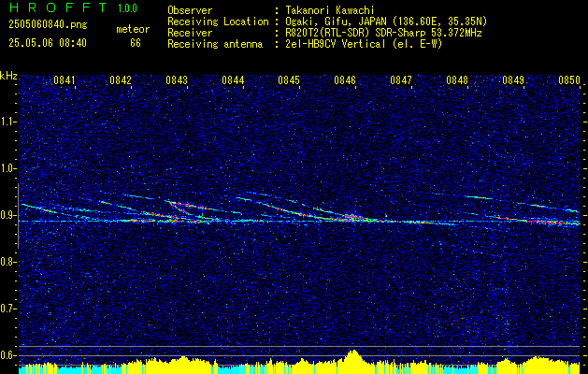Click the meteor label
This screenshot has width=588, height=374.
(133, 29)
